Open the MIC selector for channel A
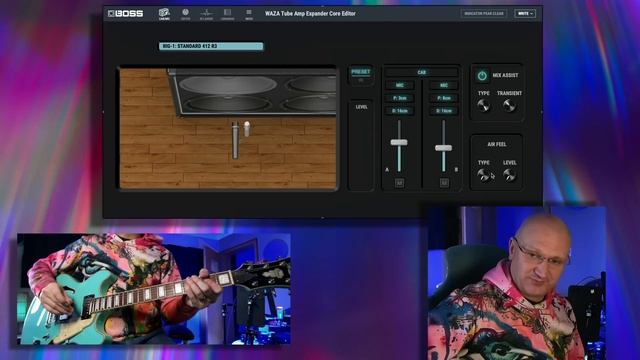Viewport: 640px width, 360px height. tap(400, 85)
